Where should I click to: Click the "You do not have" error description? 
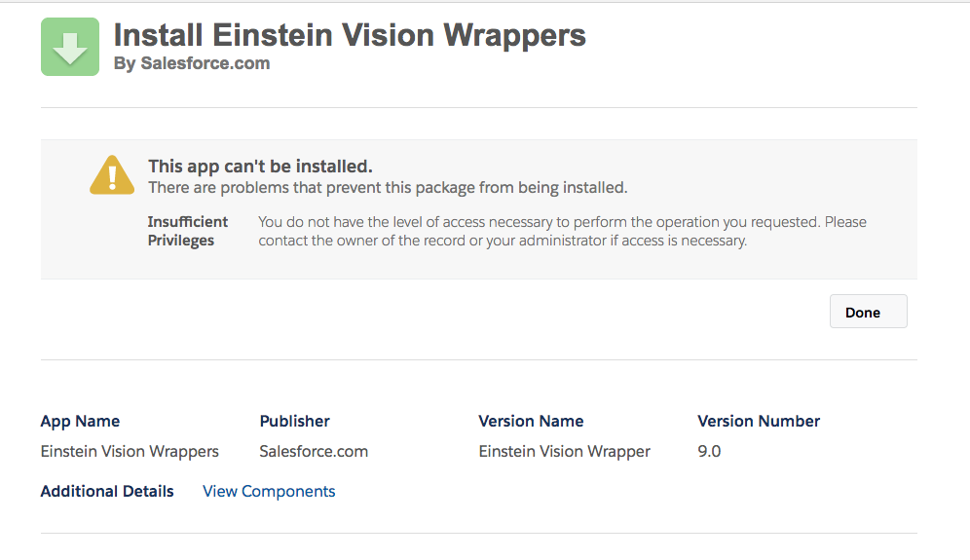562,231
